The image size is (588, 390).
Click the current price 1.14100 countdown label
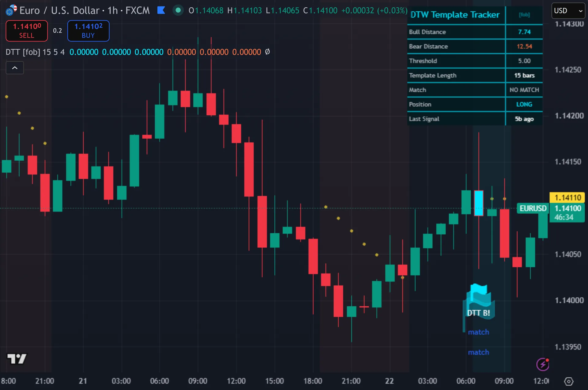pos(567,212)
